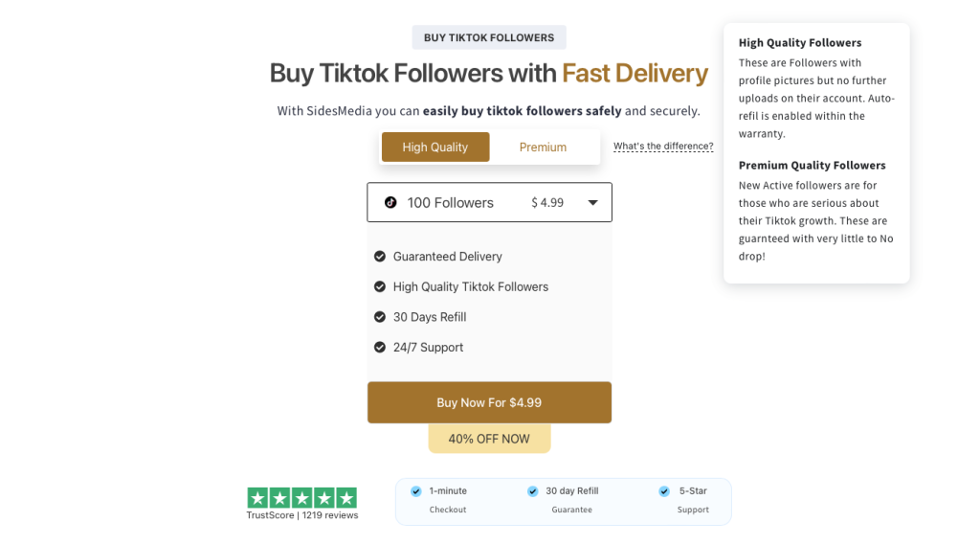Click the checkmark icon beside Guaranteed Delivery

tap(380, 257)
